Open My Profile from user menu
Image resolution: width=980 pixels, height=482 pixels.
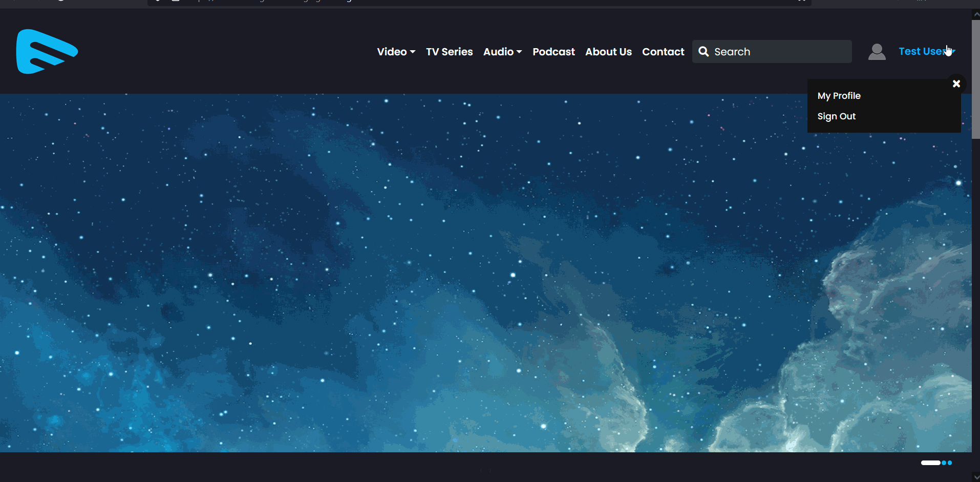click(839, 96)
